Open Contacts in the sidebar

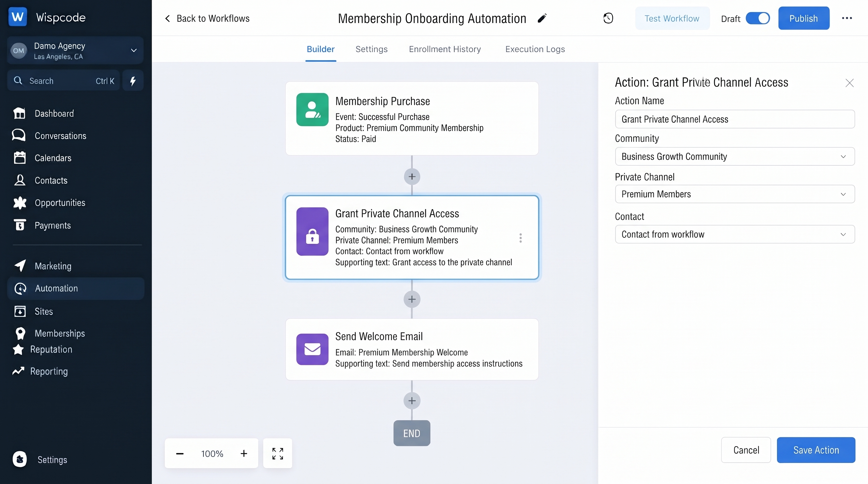coord(40,181)
